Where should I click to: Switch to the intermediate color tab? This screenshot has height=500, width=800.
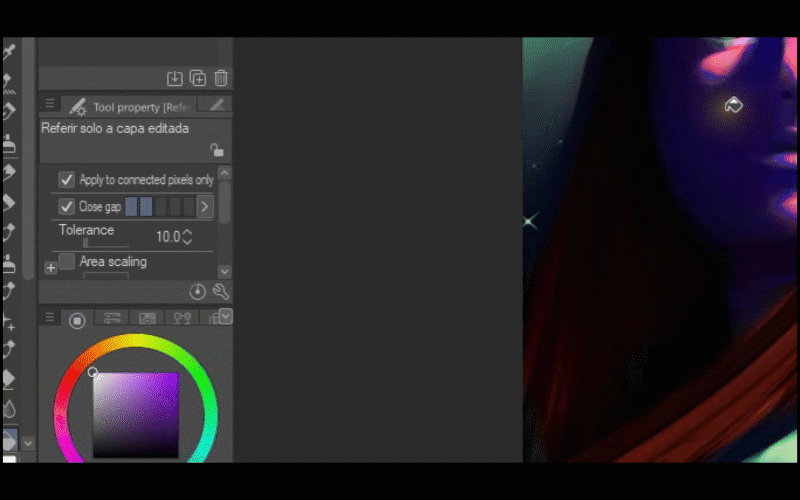pos(182,318)
